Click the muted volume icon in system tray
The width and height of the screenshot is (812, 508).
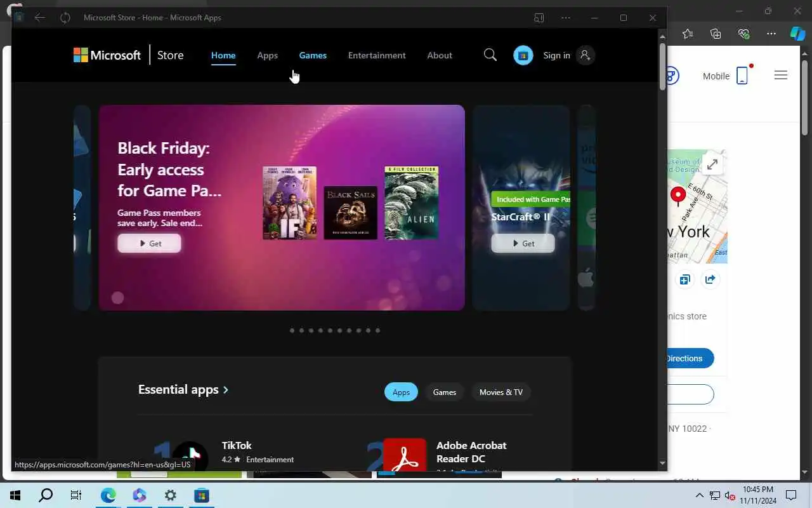(x=730, y=495)
